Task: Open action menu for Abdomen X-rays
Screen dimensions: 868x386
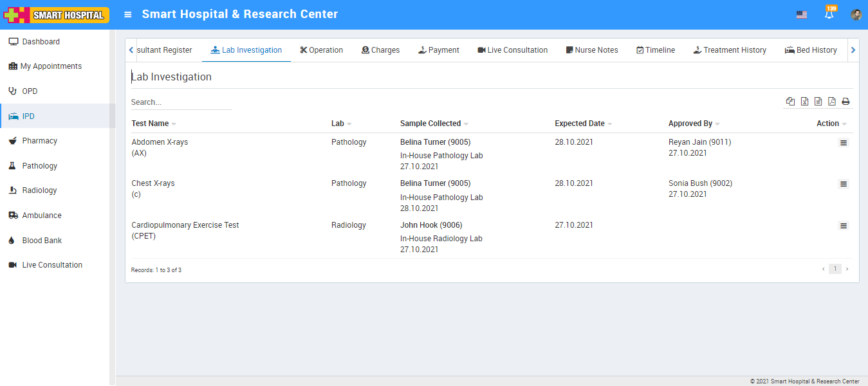Action: coord(844,143)
